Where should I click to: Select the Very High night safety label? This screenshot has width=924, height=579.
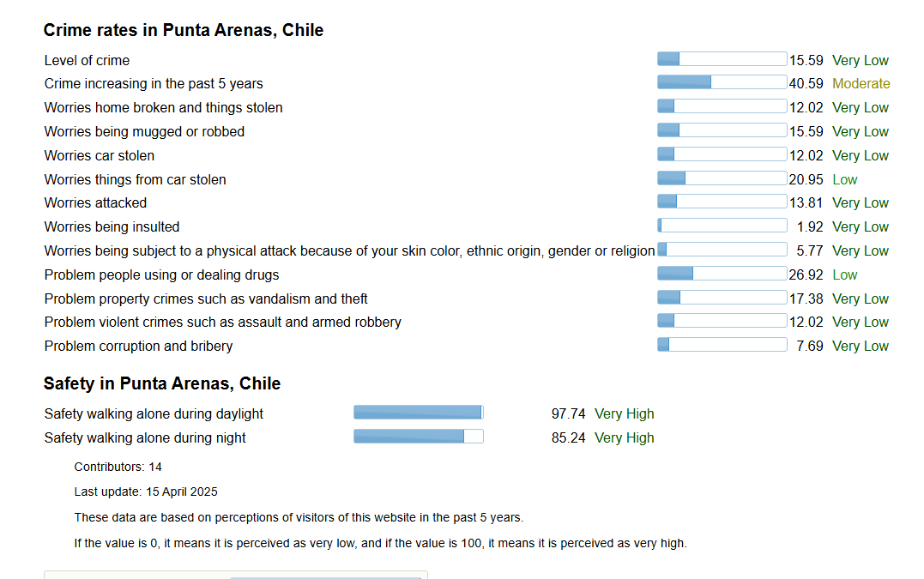[624, 437]
